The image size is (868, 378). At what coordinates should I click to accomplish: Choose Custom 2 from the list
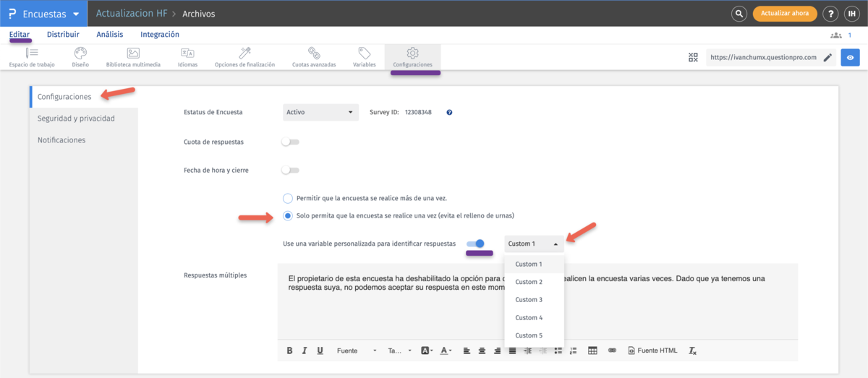[x=534, y=282]
